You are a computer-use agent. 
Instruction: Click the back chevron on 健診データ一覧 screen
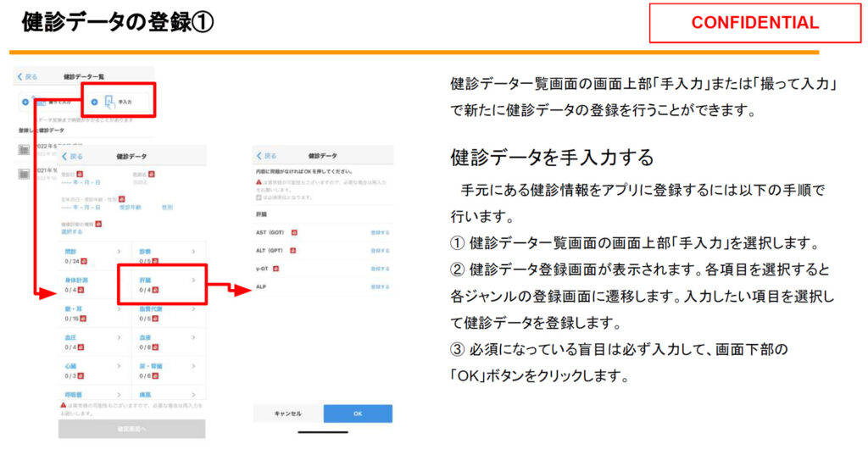click(x=21, y=76)
